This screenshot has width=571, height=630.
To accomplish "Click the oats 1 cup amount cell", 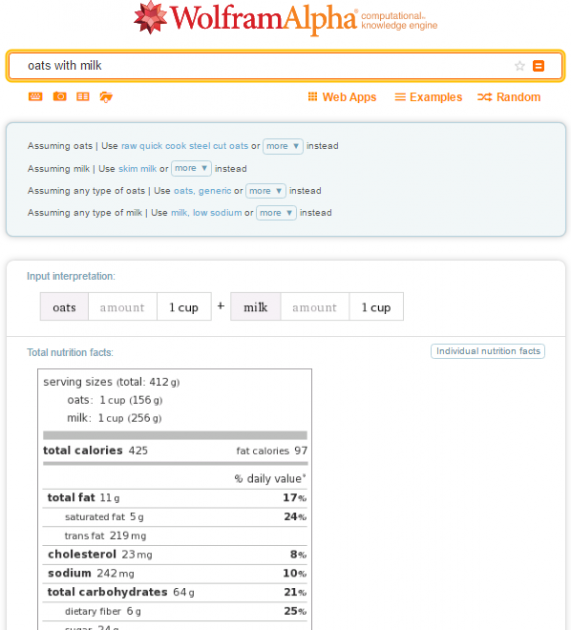I will point(184,307).
